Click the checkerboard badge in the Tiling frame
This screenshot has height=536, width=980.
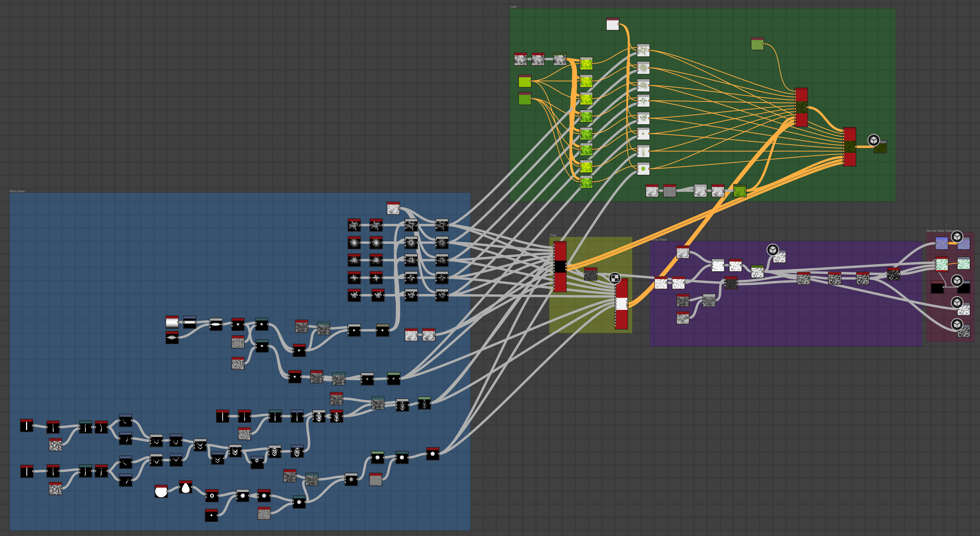(x=614, y=278)
